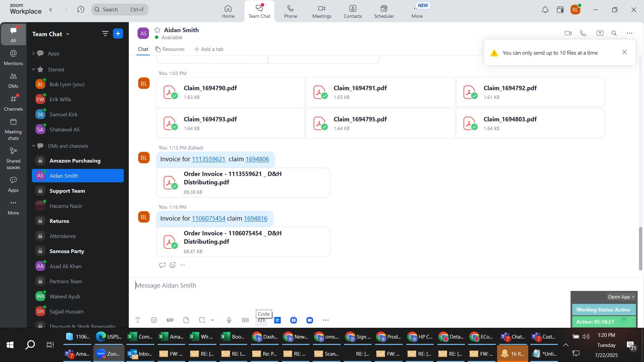
Task: Click the 1113559621 link
Action: pyautogui.click(x=208, y=159)
